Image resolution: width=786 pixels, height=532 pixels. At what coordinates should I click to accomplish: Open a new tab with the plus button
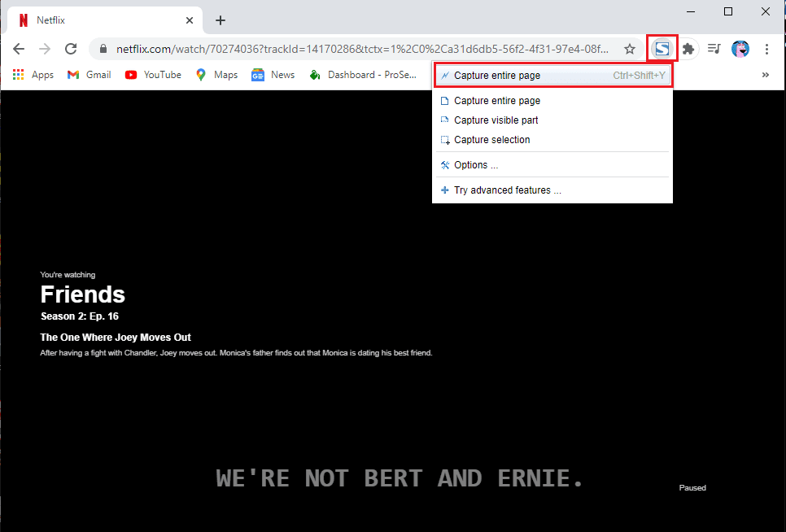pyautogui.click(x=221, y=20)
